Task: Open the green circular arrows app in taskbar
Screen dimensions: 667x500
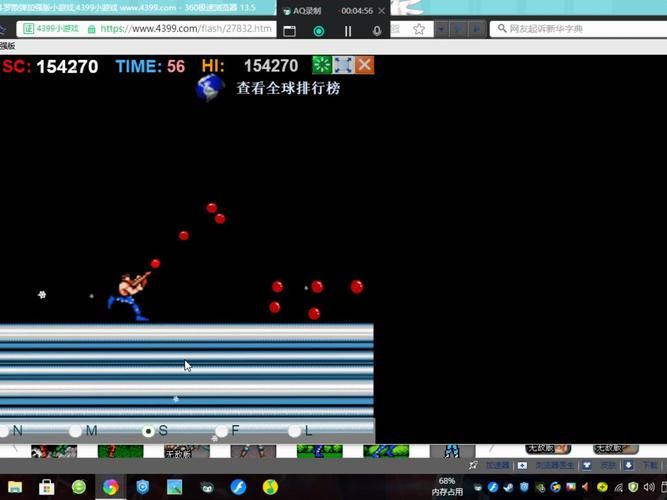Action: 79,487
